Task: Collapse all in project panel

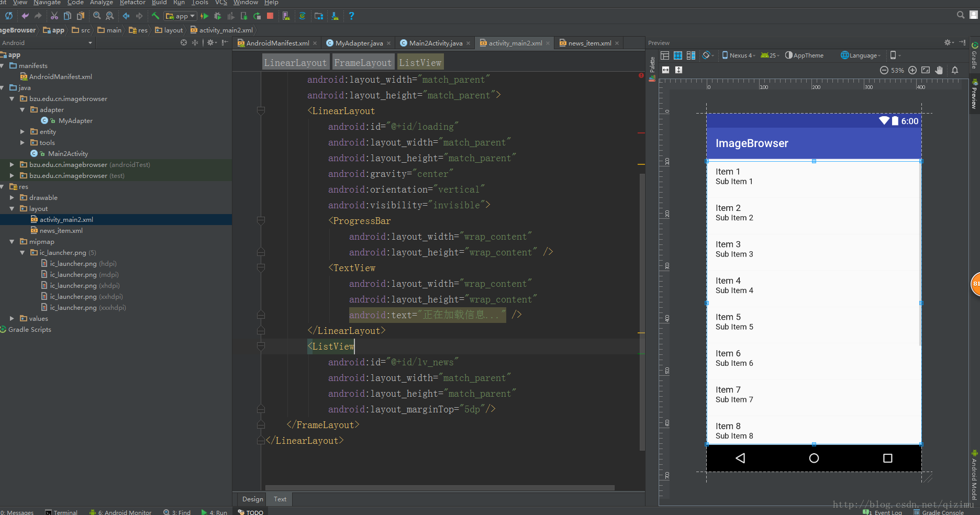Action: (x=195, y=42)
